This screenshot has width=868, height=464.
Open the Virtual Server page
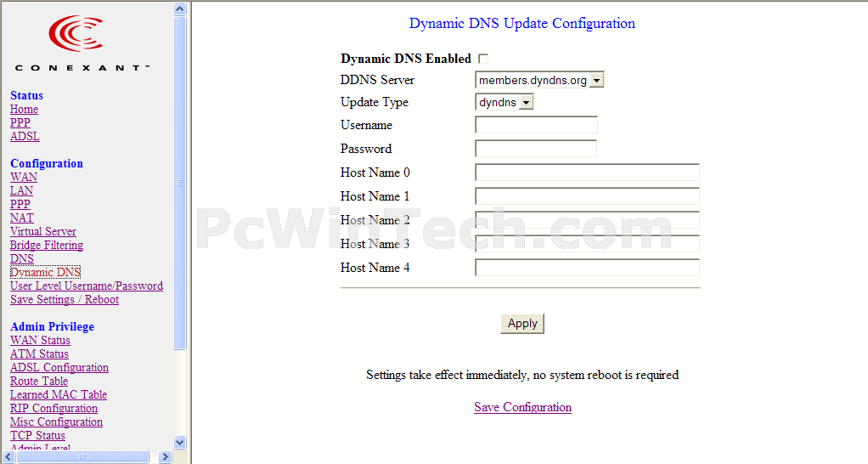[43, 232]
